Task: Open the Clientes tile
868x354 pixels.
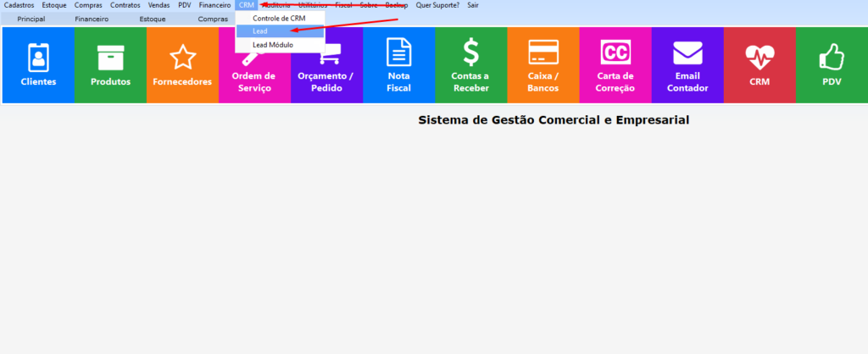Action: click(x=38, y=65)
